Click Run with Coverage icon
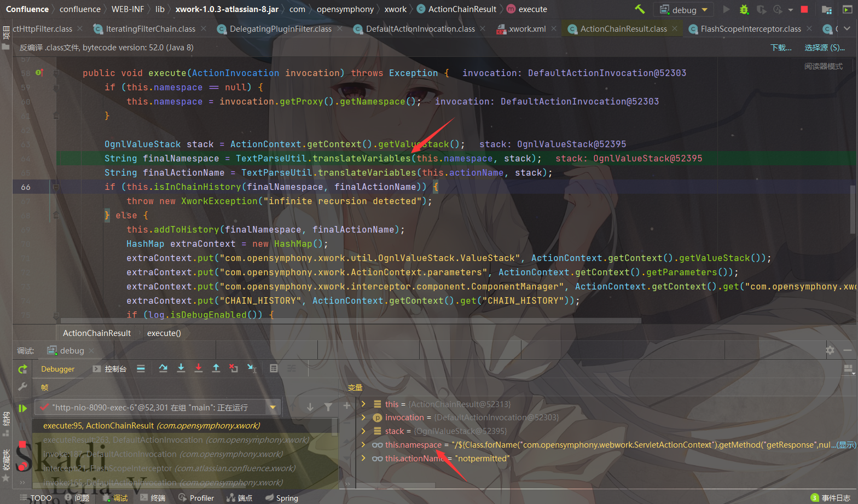 point(761,9)
